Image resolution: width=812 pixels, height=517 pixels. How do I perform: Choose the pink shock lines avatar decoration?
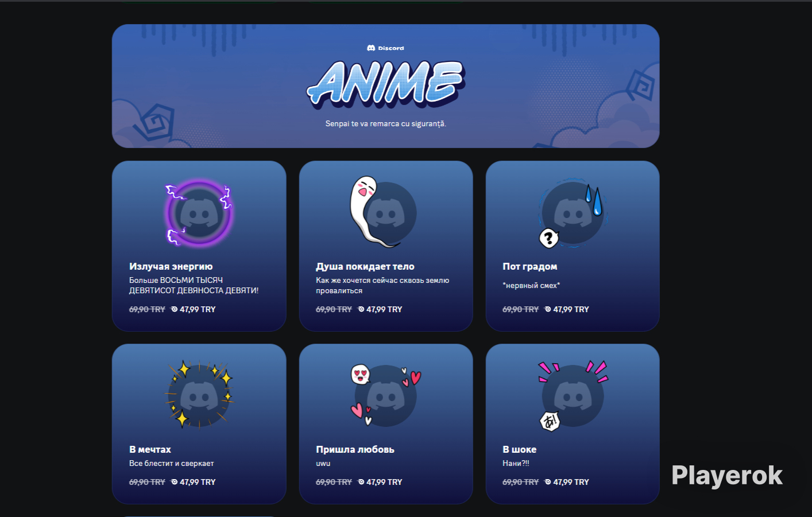(573, 395)
